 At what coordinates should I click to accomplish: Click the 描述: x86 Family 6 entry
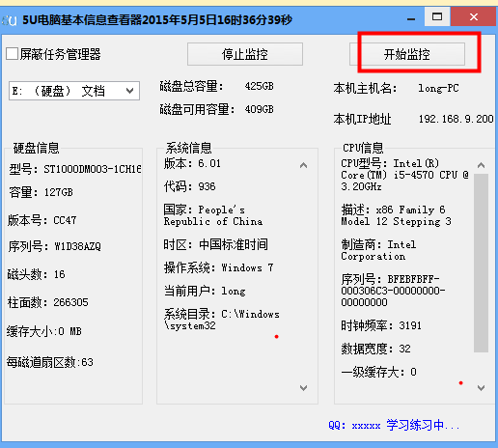tap(396, 215)
